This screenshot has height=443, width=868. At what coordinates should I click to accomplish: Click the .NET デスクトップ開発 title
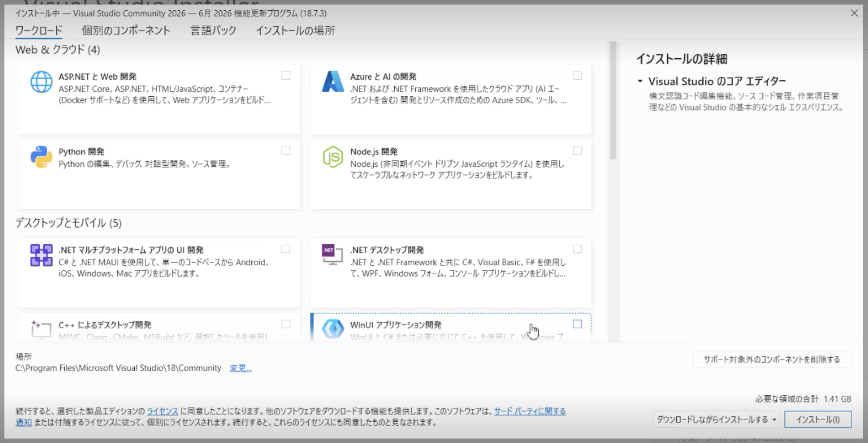tap(387, 250)
